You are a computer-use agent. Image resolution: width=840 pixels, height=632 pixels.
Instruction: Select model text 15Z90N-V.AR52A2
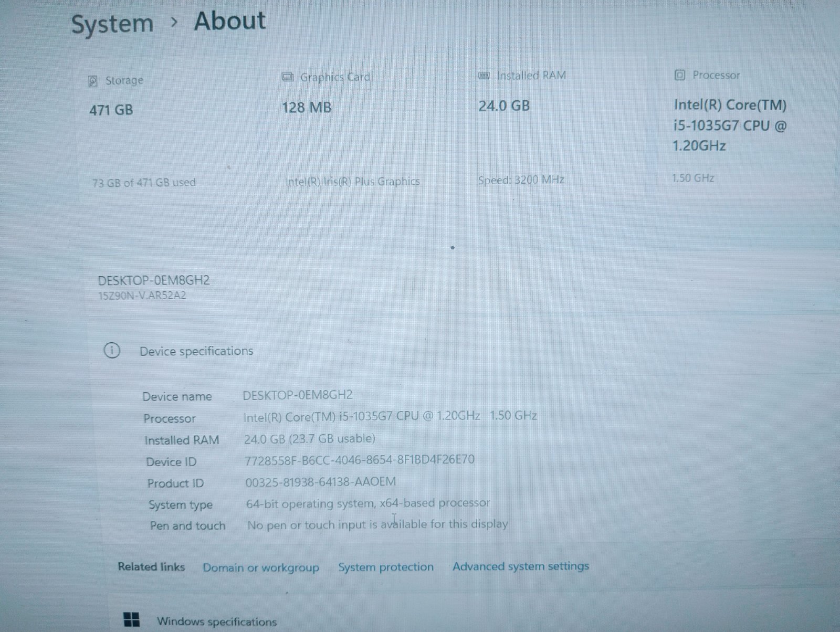tap(142, 296)
